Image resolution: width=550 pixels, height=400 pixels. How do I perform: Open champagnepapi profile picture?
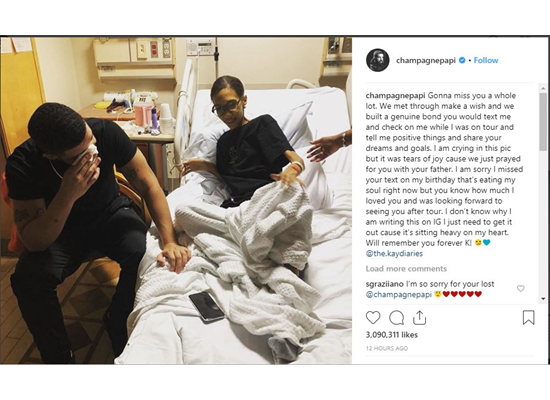(377, 60)
